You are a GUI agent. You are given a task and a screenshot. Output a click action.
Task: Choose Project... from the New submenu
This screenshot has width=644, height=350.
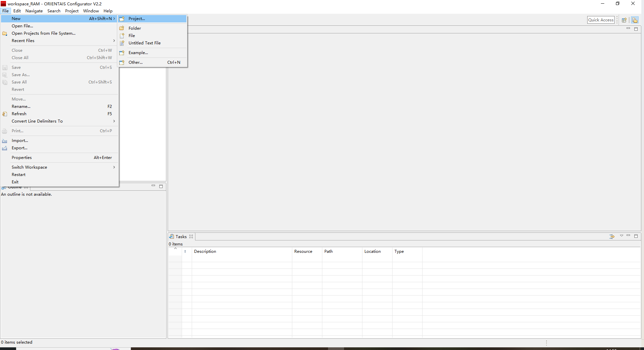coord(137,19)
